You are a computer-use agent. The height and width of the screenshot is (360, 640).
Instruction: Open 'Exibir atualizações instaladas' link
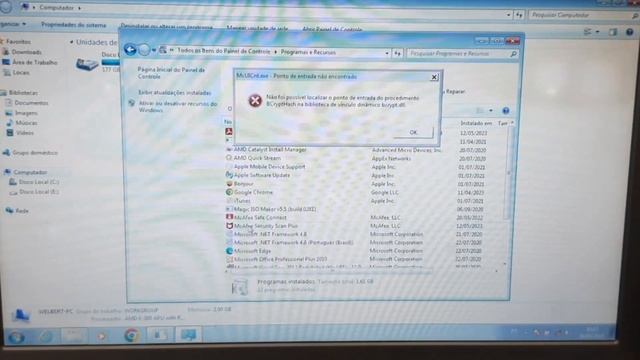(175, 93)
